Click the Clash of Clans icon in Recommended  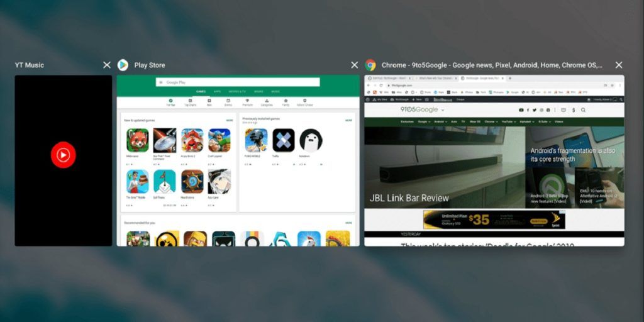pos(195,239)
